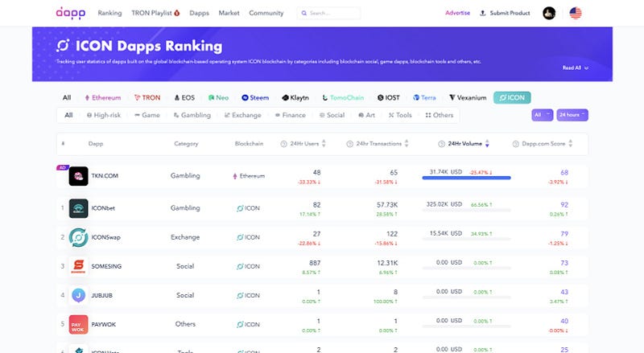
Task: Sort by 24Hr Volume column arrows
Action: pos(487,144)
